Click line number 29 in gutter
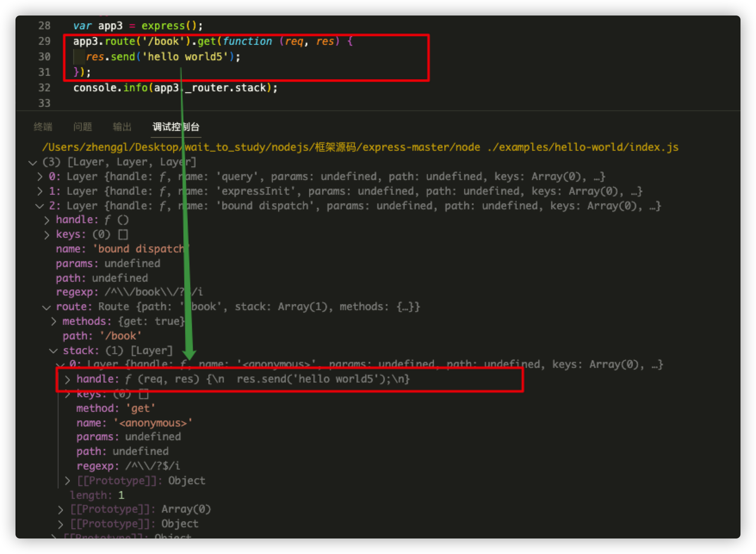756x554 pixels. 44,41
